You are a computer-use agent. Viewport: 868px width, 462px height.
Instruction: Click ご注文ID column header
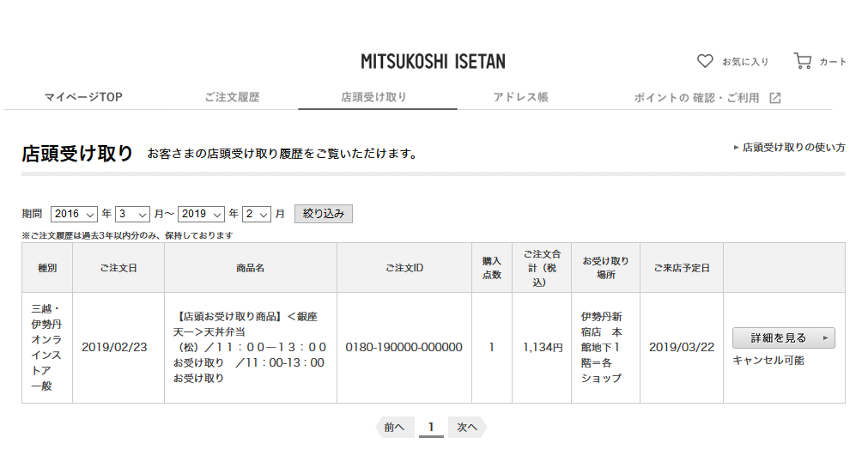tap(404, 268)
